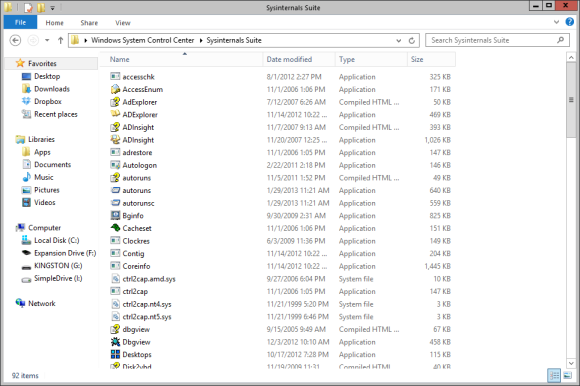Click the Desktops application icon
This screenshot has height=386, width=580.
pyautogui.click(x=115, y=354)
